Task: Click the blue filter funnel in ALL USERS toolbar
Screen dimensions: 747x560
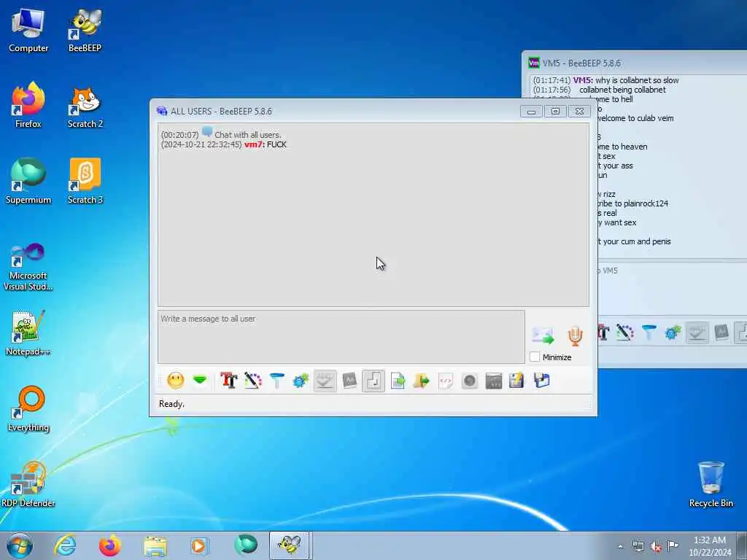Action: tap(276, 381)
